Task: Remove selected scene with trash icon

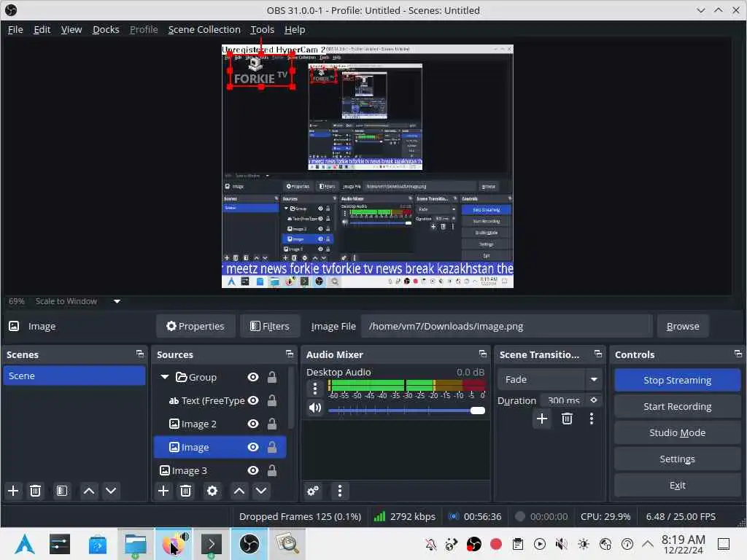Action: [35, 491]
